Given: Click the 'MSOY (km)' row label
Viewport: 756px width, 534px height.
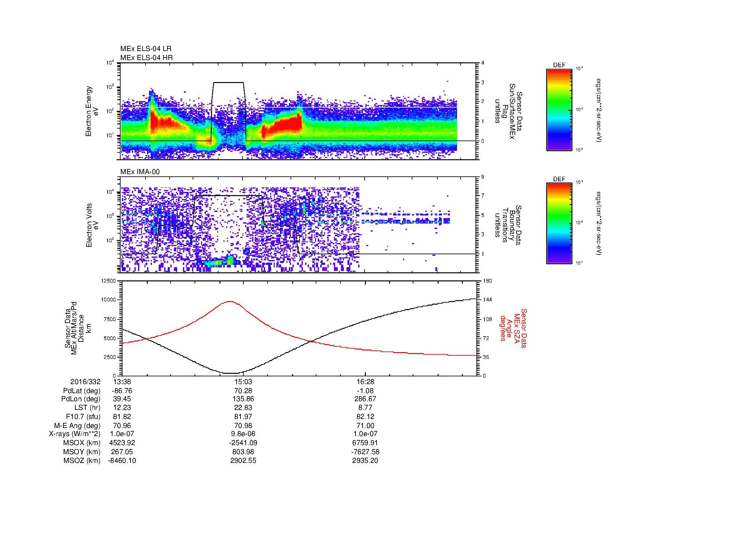Looking at the screenshot, I should point(82,452).
